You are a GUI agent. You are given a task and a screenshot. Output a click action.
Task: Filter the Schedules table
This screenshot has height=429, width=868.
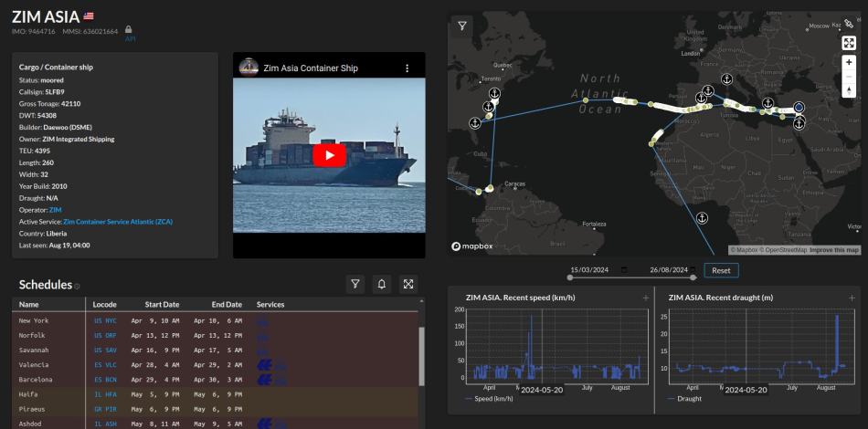[x=355, y=284]
